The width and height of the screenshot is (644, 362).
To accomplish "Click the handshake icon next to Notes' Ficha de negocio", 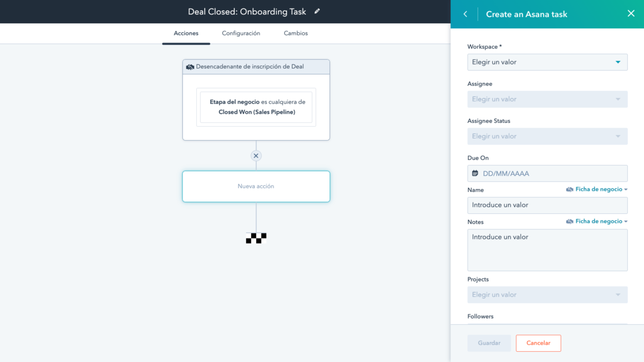I will click(x=569, y=221).
